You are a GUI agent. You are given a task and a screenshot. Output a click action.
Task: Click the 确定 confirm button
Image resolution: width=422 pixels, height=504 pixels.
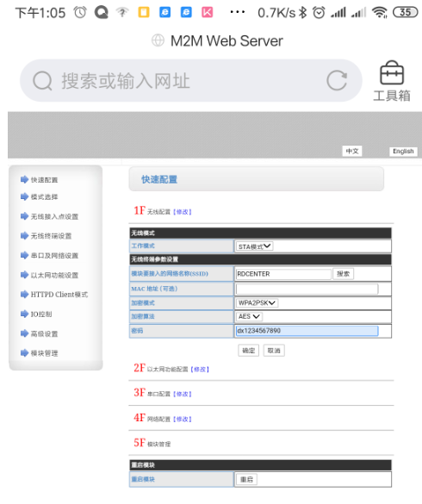tap(248, 351)
